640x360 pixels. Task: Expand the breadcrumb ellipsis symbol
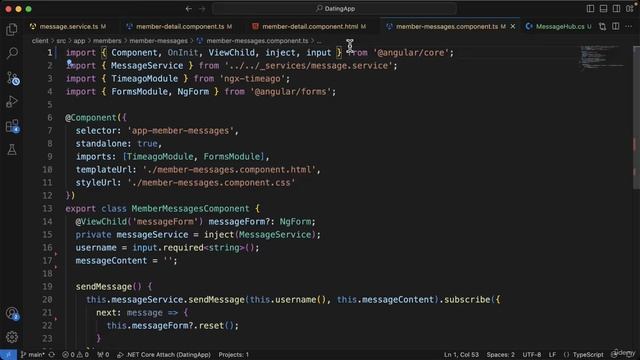[x=319, y=41]
